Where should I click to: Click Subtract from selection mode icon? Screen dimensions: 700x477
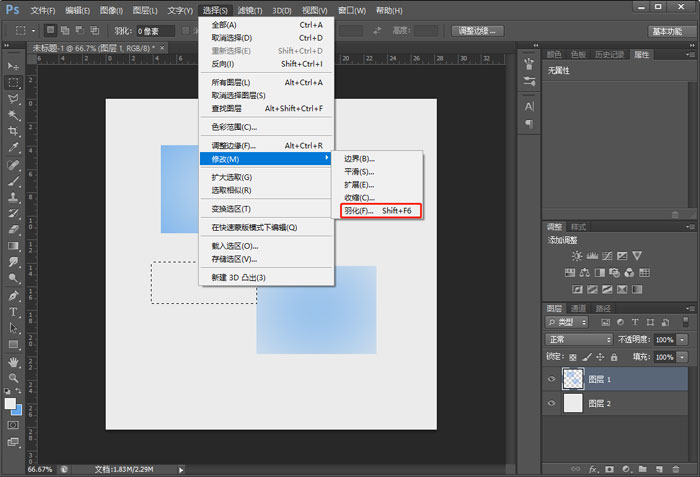click(x=80, y=30)
